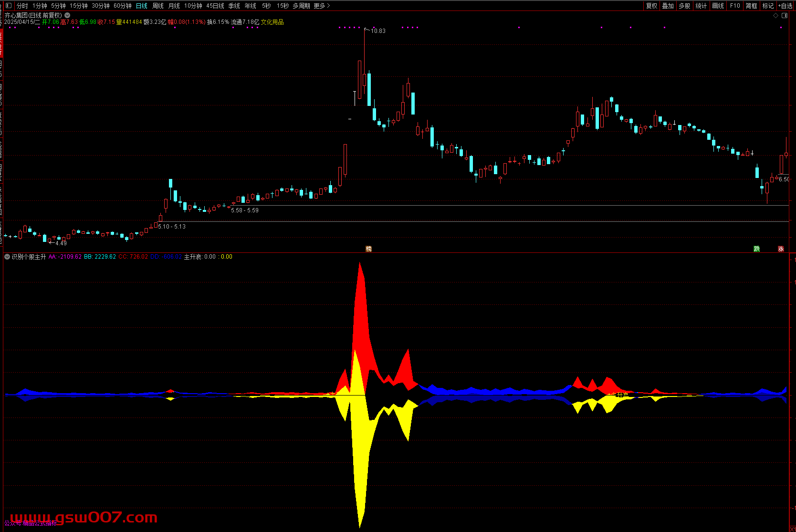Click the 叠加 overlay button
Screen dimensions: 796x532
(668, 6)
